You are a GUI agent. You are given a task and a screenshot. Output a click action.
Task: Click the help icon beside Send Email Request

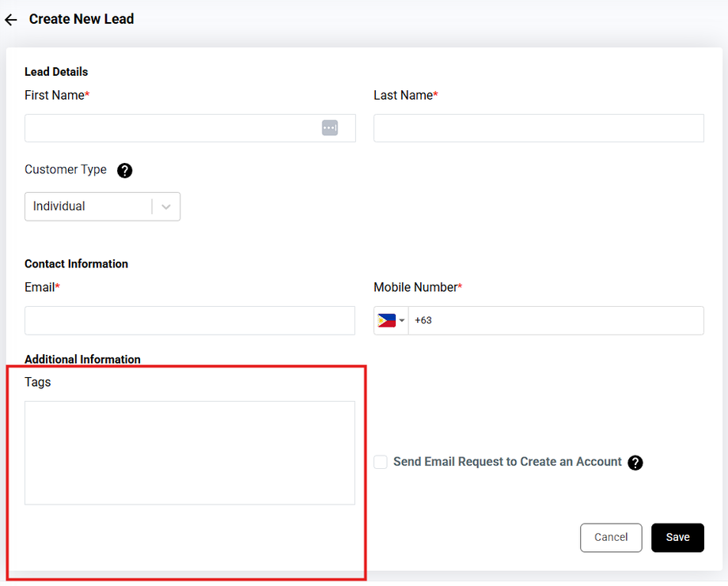pyautogui.click(x=635, y=463)
